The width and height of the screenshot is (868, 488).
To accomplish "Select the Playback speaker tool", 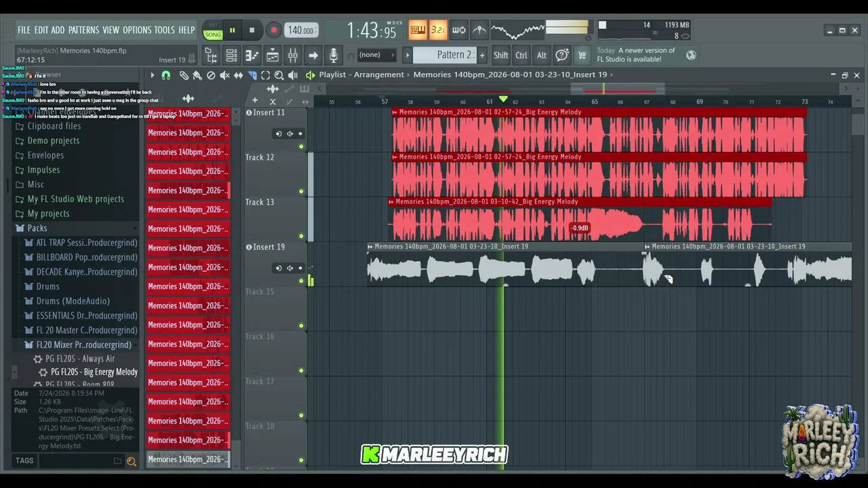I will point(292,75).
